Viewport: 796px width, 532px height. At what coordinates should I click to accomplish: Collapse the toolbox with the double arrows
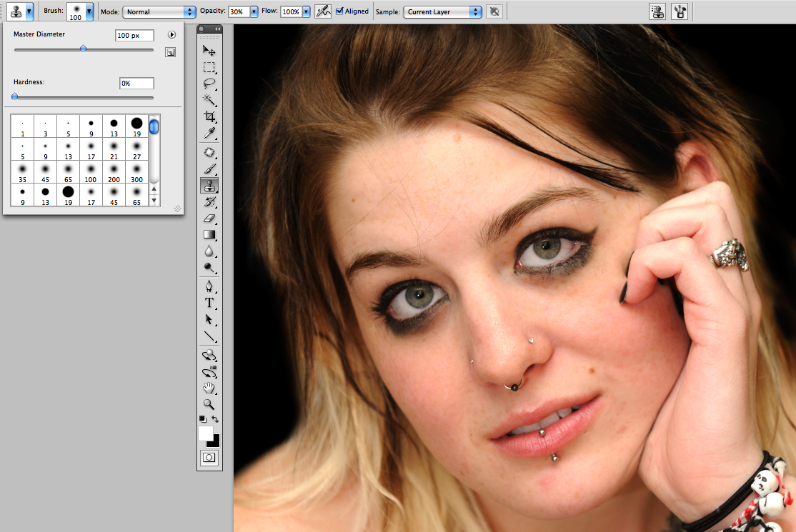point(218,29)
